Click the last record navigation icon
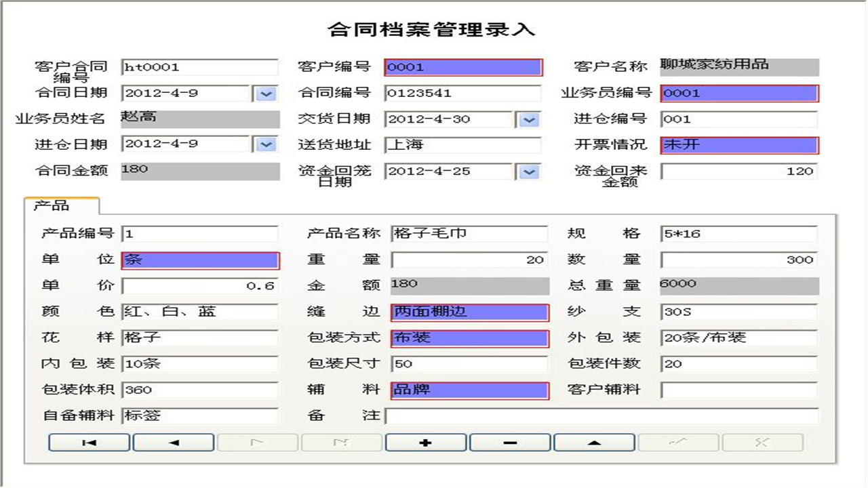This screenshot has height=488, width=868. pos(342,442)
